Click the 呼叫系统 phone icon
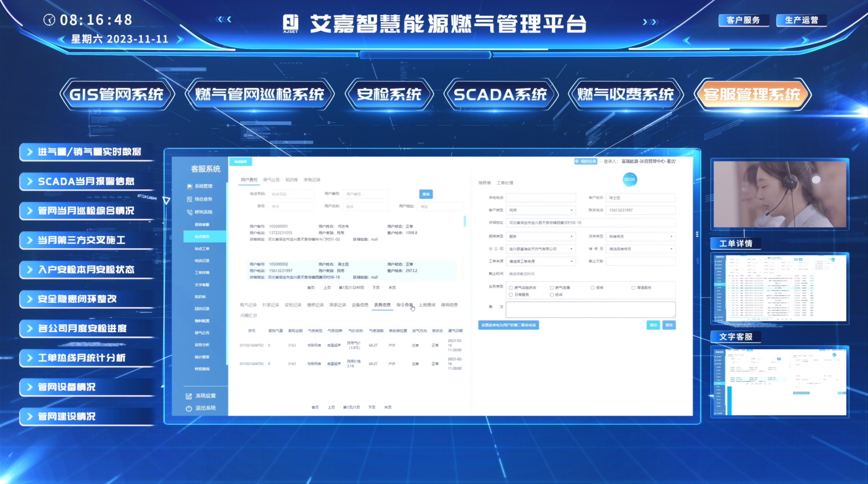868x484 pixels. click(189, 212)
